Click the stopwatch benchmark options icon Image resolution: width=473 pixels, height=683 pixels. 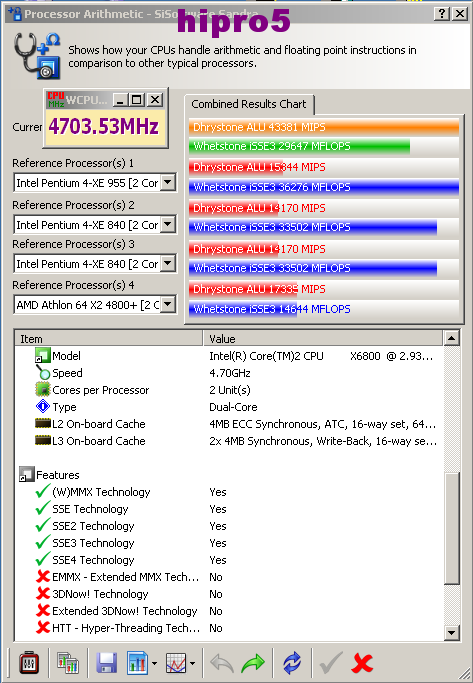point(29,663)
